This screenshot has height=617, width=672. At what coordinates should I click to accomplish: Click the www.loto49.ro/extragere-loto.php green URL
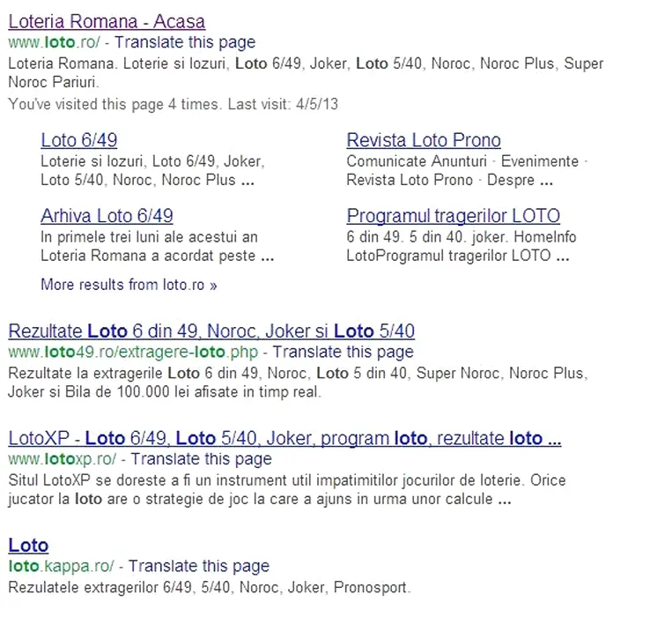(x=132, y=352)
